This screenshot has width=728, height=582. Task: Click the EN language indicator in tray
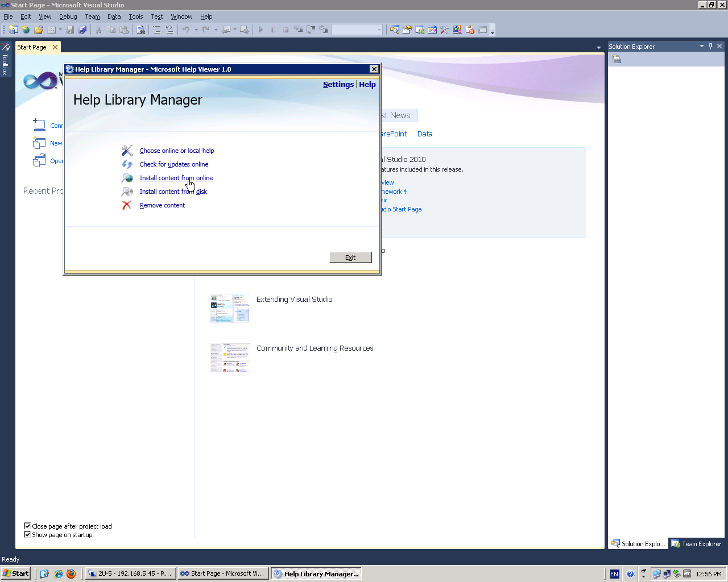pyautogui.click(x=614, y=574)
